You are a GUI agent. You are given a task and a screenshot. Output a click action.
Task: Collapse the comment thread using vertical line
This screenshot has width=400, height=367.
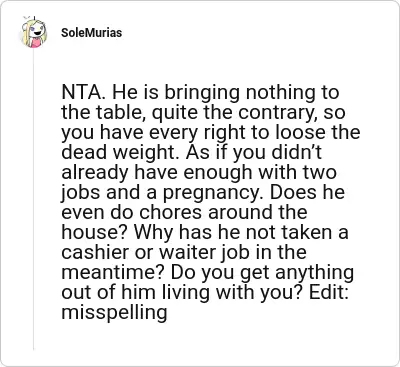(34, 200)
